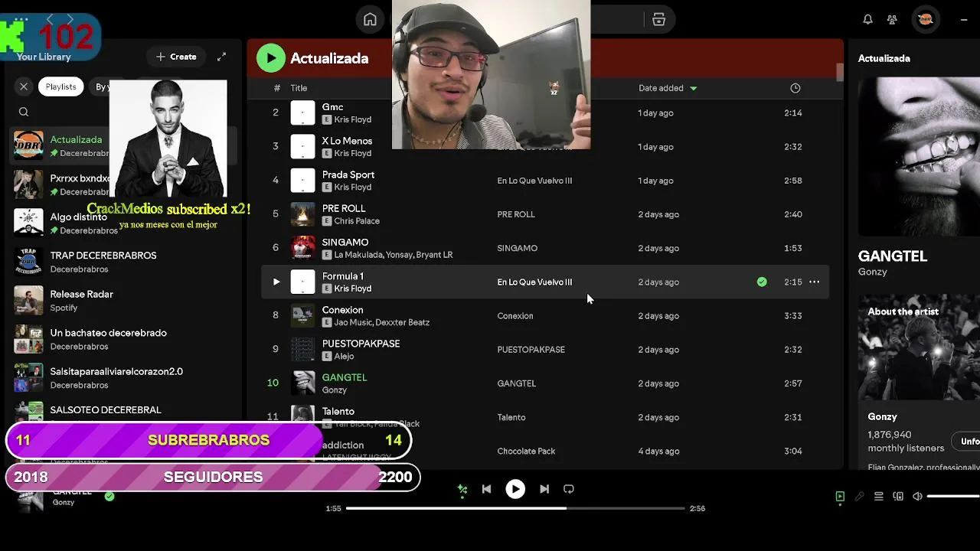
Task: Open En Lo Que Vuelvo III album, Prada Sport row
Action: tap(534, 181)
